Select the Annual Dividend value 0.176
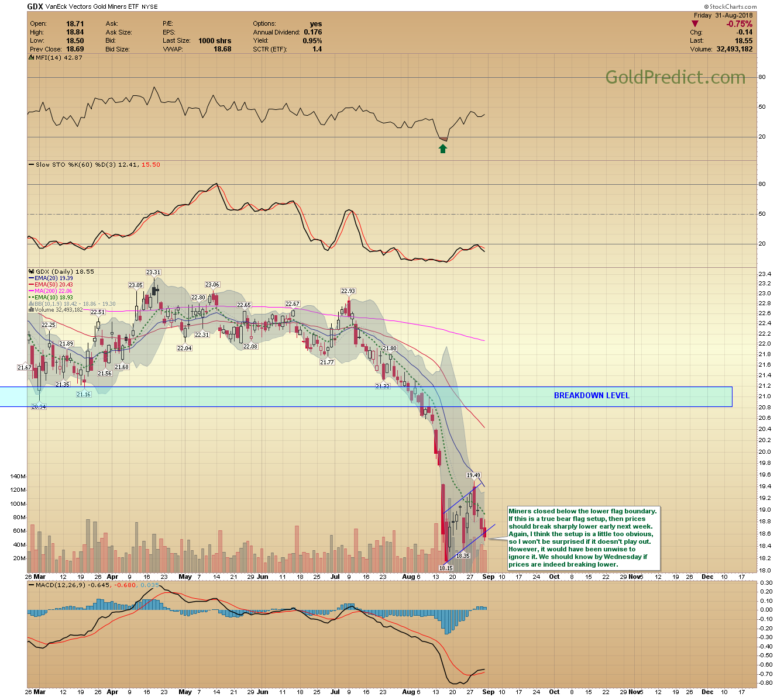 tap(313, 32)
